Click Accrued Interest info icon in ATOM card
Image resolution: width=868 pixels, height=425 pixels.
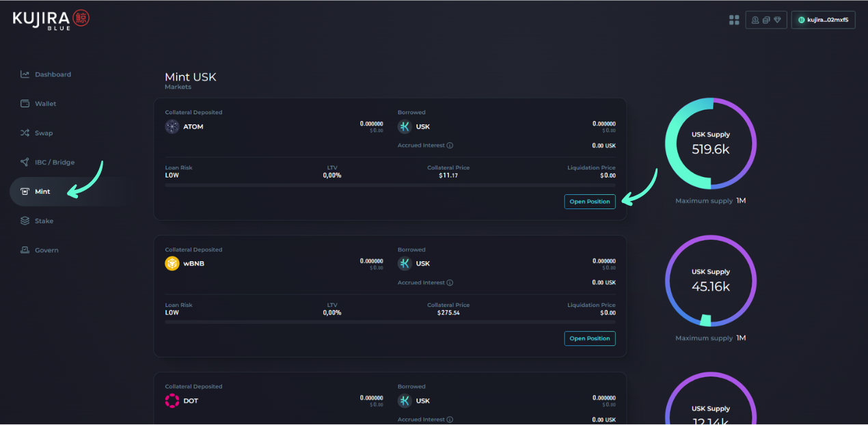(450, 146)
